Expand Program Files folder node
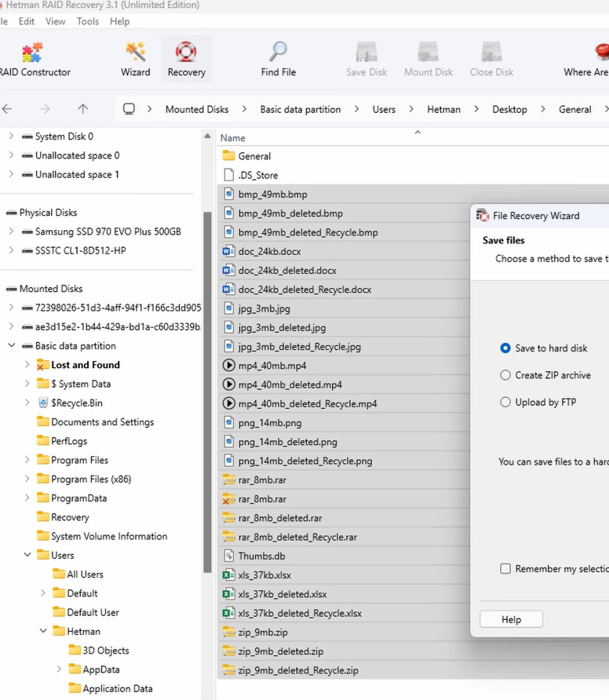This screenshot has height=700, width=609. point(27,460)
